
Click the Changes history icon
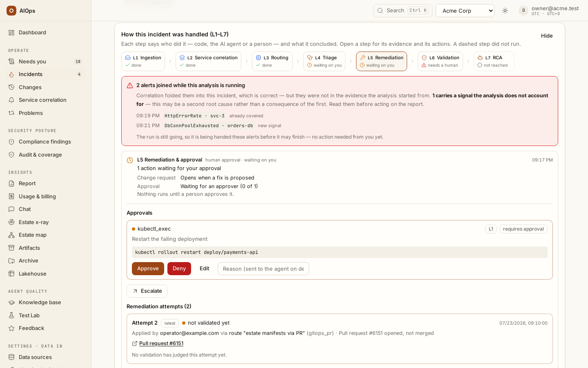pyautogui.click(x=11, y=88)
